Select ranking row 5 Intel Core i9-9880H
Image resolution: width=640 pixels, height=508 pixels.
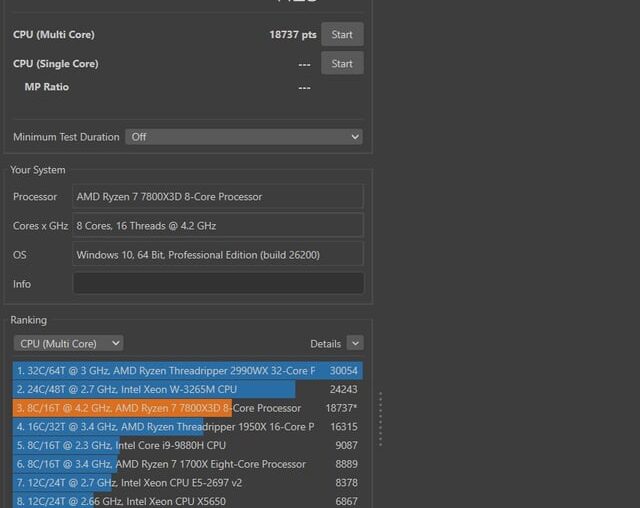click(187, 446)
